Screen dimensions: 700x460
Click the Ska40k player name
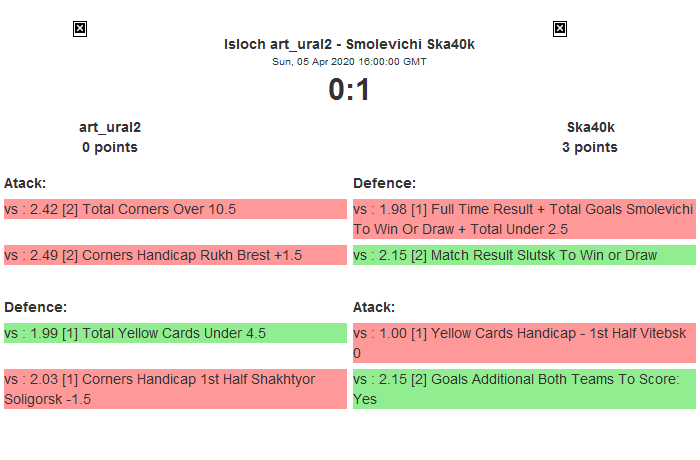(x=590, y=127)
